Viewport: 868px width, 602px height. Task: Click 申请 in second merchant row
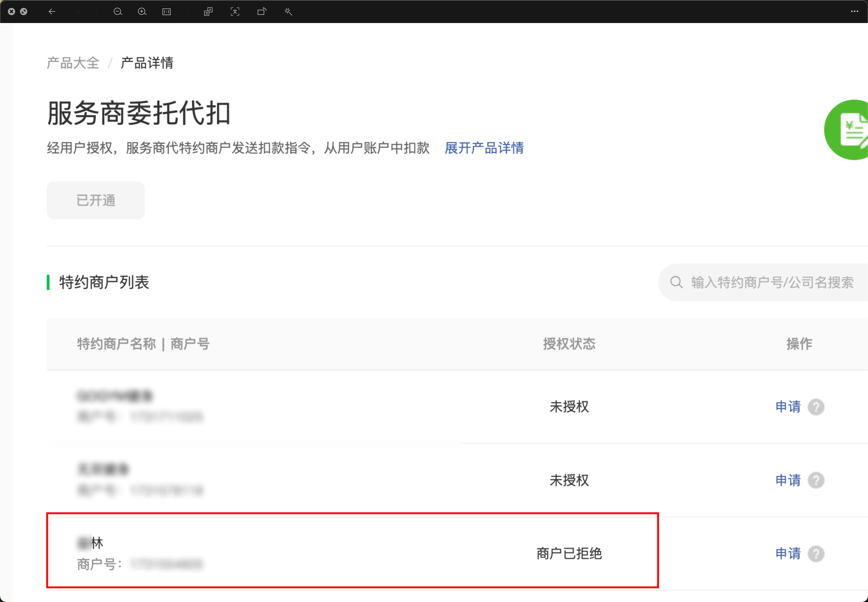click(x=788, y=480)
